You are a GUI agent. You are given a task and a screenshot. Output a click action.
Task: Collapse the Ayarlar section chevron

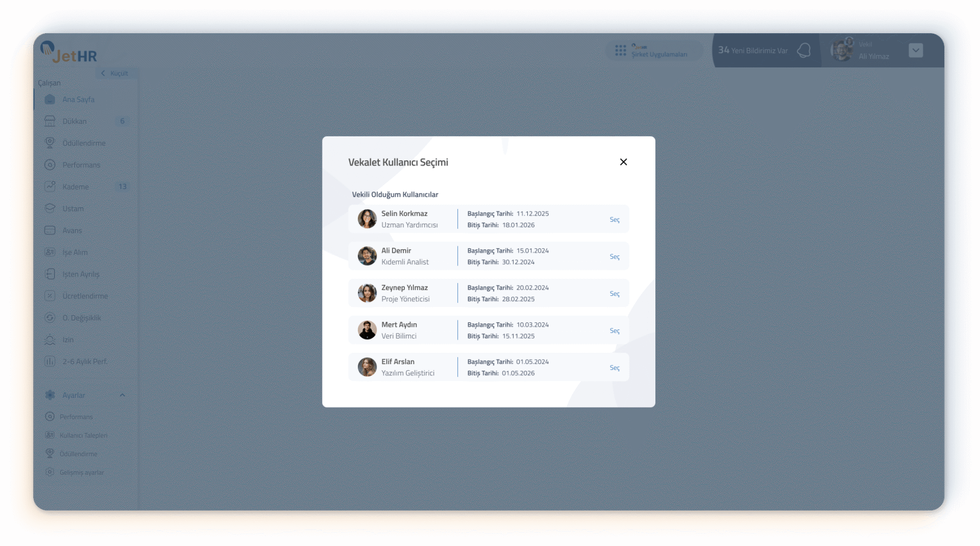click(122, 395)
